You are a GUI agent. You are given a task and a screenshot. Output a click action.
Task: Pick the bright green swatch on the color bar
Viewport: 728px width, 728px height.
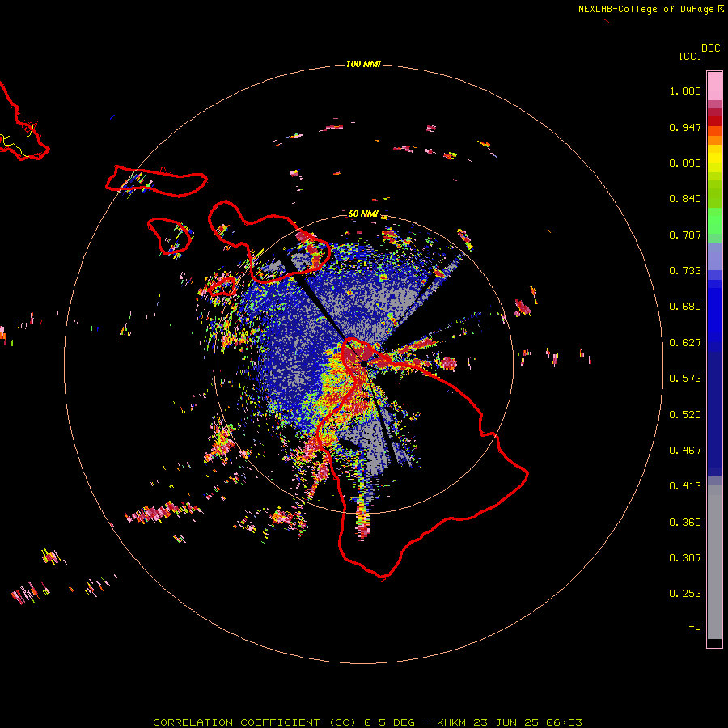pos(714,221)
